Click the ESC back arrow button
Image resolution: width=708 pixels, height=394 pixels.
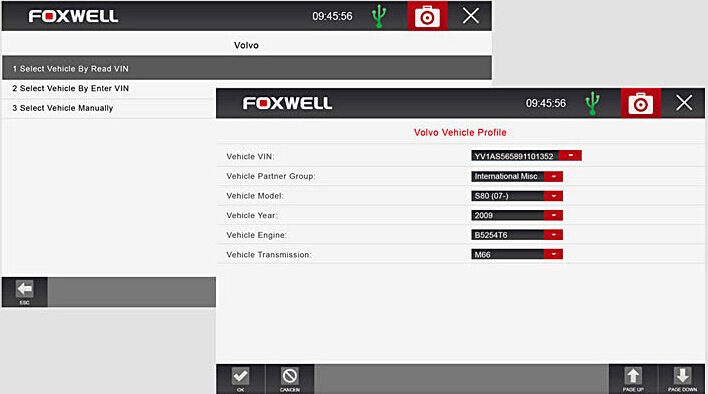(24, 292)
